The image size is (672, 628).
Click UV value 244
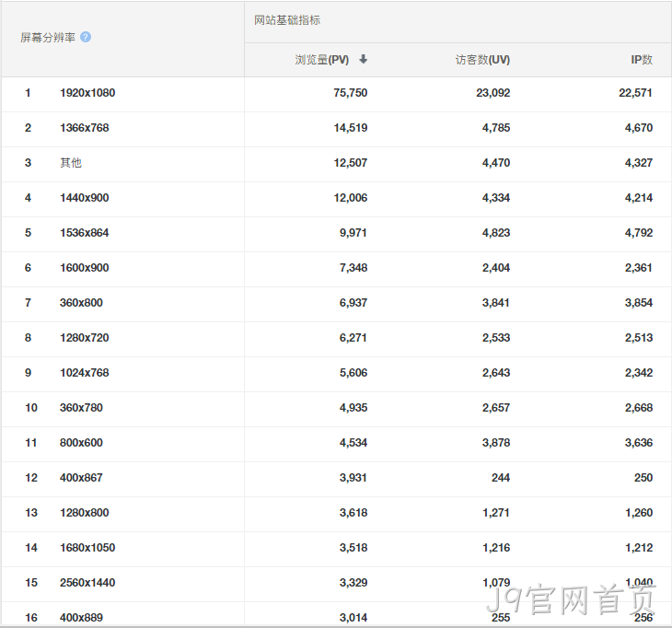click(501, 478)
